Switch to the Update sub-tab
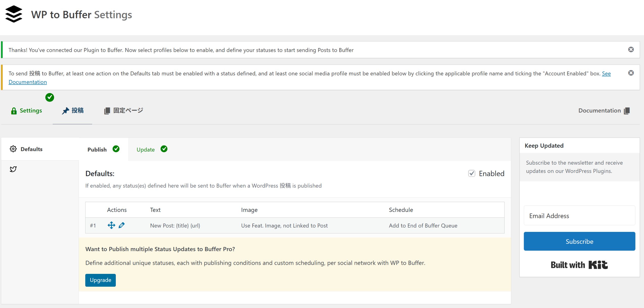 (x=145, y=149)
